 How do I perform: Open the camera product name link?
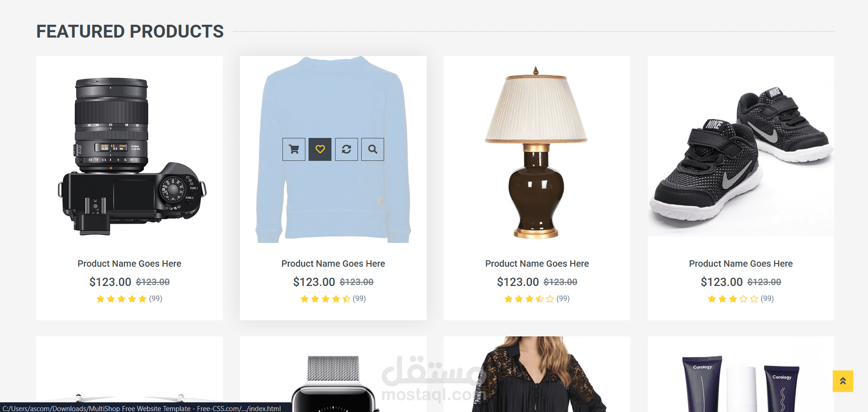coord(130,264)
